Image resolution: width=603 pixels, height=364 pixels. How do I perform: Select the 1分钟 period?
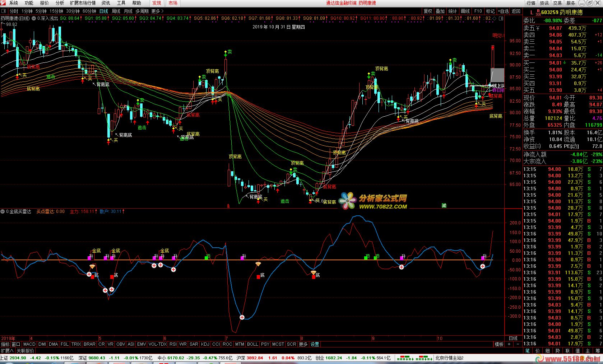pyautogui.click(x=27, y=11)
